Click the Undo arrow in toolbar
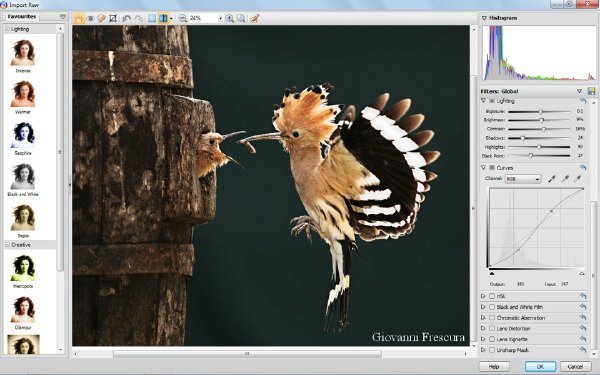This screenshot has height=375, width=600. (x=127, y=18)
